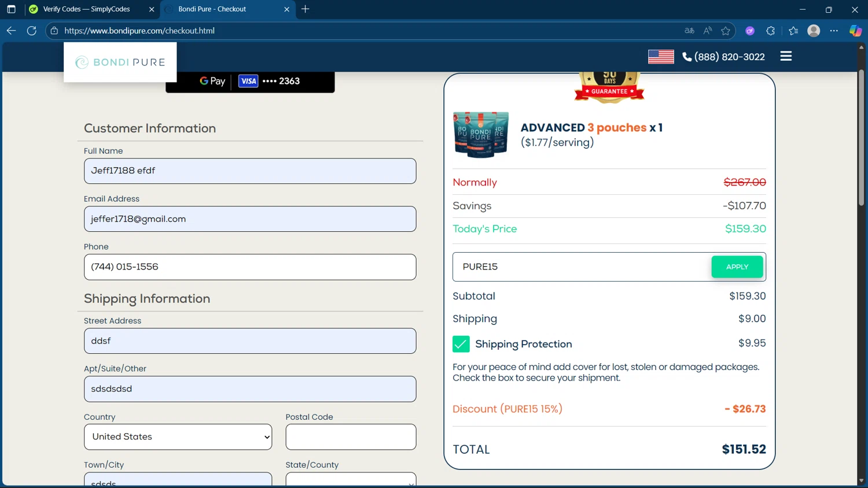The image size is (868, 488).
Task: Open Settings and more ellipsis menu
Action: (x=834, y=31)
